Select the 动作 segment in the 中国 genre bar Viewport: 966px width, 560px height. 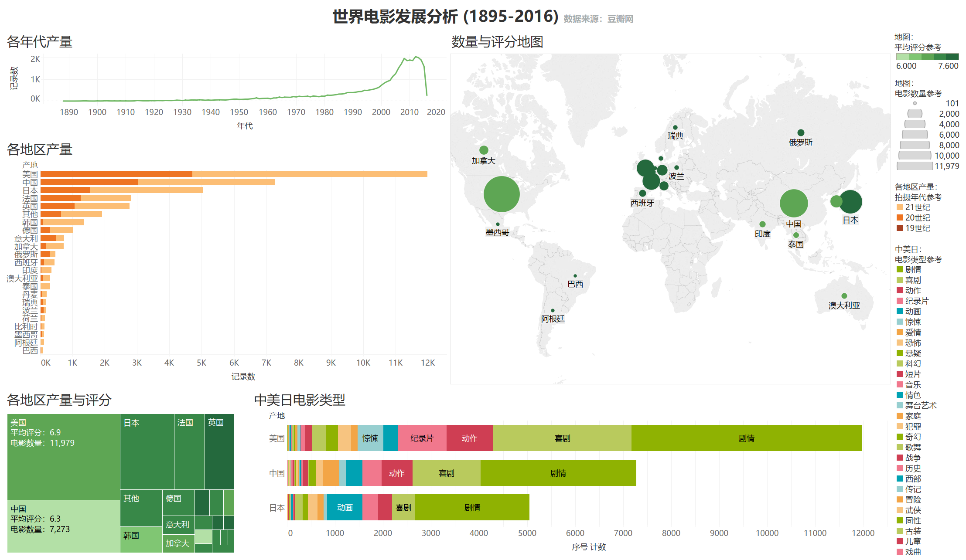pyautogui.click(x=397, y=473)
